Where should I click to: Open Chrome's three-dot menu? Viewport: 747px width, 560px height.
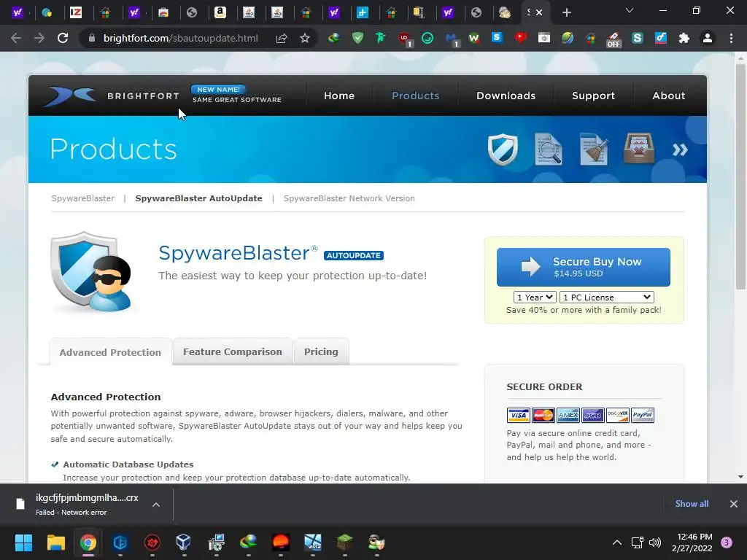[x=731, y=38]
